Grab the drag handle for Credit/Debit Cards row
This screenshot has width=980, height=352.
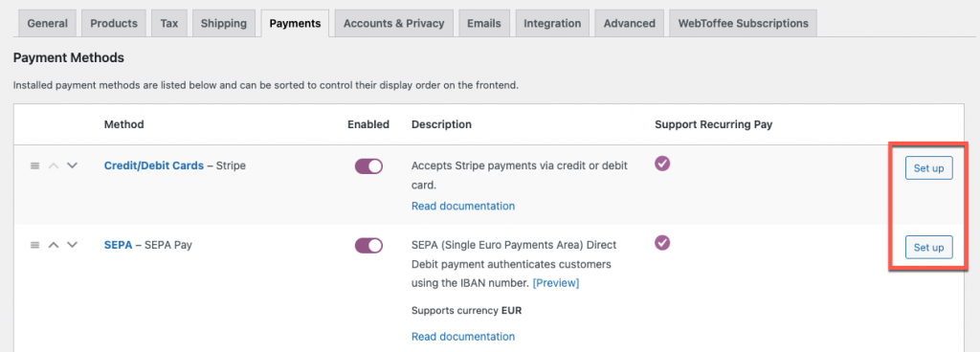[x=35, y=166]
